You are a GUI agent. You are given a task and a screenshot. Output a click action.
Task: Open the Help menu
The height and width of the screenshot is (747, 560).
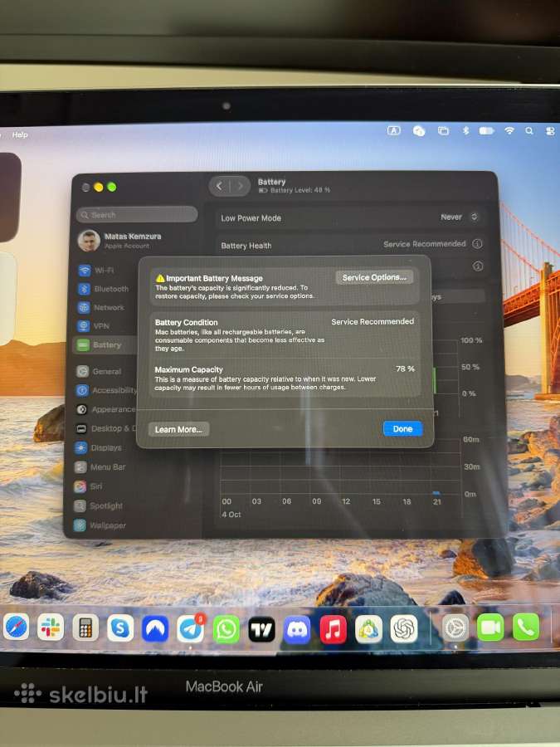(x=20, y=134)
